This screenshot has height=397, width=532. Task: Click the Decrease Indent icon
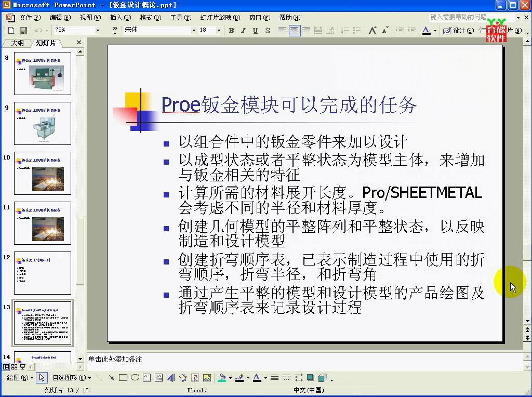click(400, 31)
